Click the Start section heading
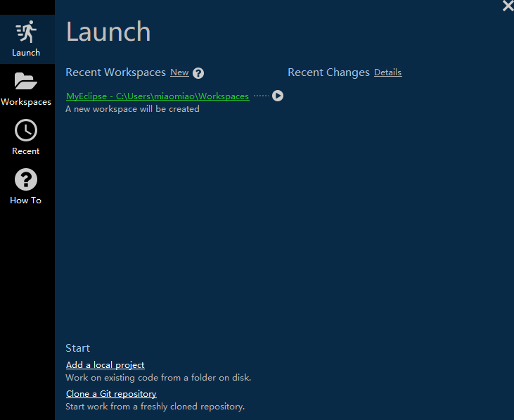The height and width of the screenshot is (420, 514). pos(77,348)
